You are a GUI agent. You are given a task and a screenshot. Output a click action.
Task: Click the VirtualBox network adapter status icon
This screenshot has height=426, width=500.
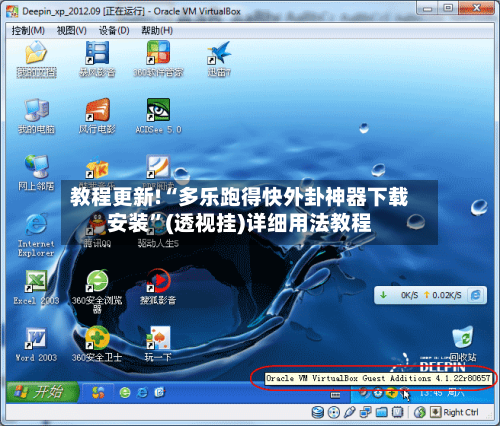[x=366, y=412]
